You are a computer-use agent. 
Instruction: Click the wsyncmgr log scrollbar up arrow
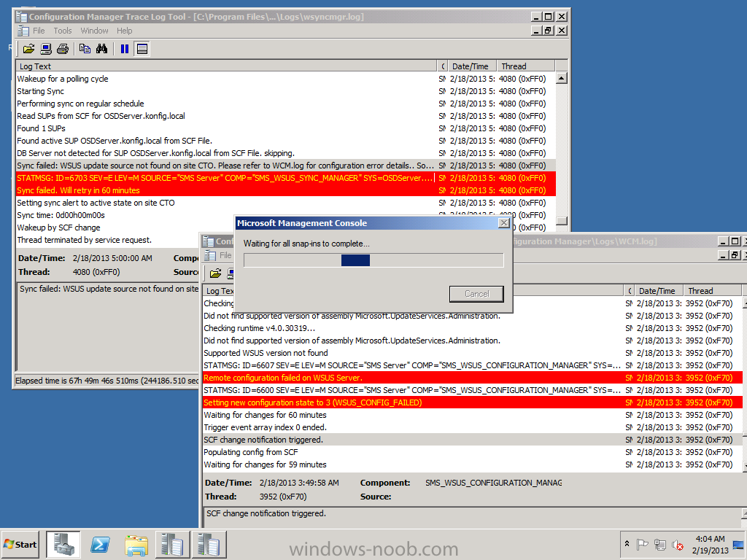[562, 78]
